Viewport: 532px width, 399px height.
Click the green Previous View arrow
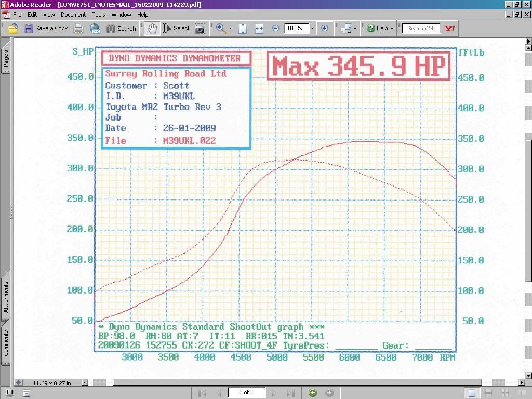313,393
